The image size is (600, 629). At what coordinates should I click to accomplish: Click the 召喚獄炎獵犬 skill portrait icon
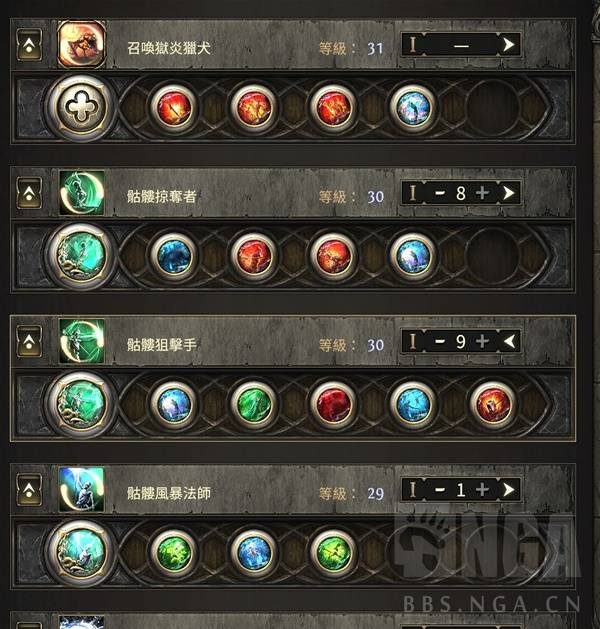tap(82, 45)
